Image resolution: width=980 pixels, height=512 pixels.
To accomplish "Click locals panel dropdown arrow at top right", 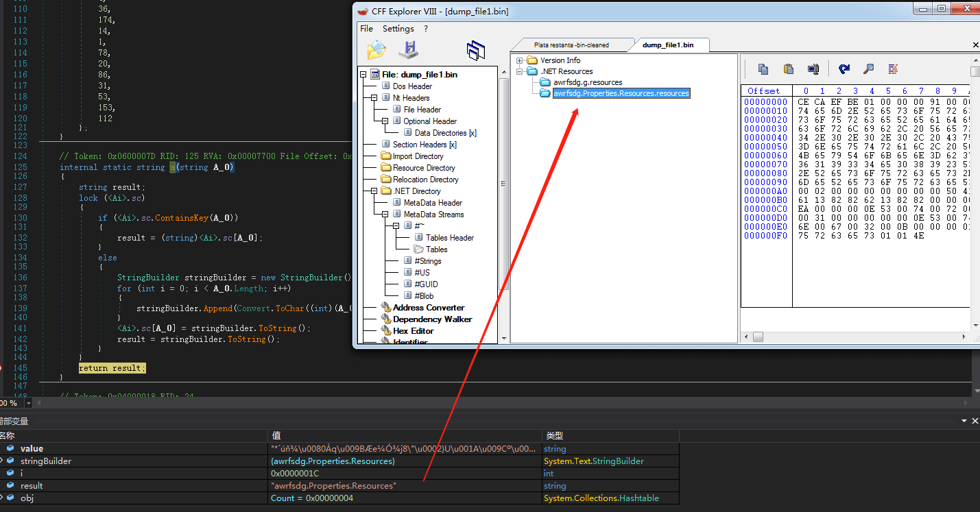I will (x=964, y=421).
